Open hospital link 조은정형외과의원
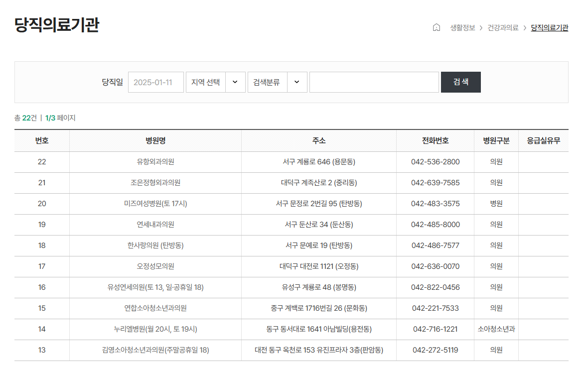 click(x=155, y=183)
